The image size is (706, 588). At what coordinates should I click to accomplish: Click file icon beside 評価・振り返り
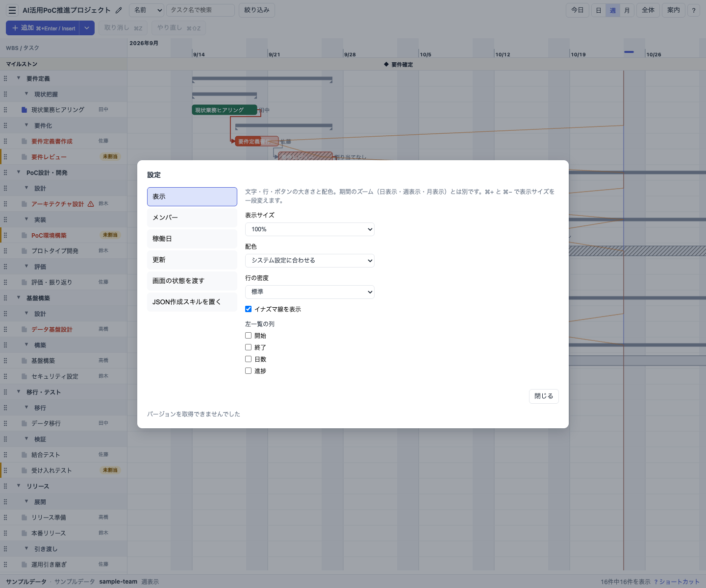click(24, 282)
